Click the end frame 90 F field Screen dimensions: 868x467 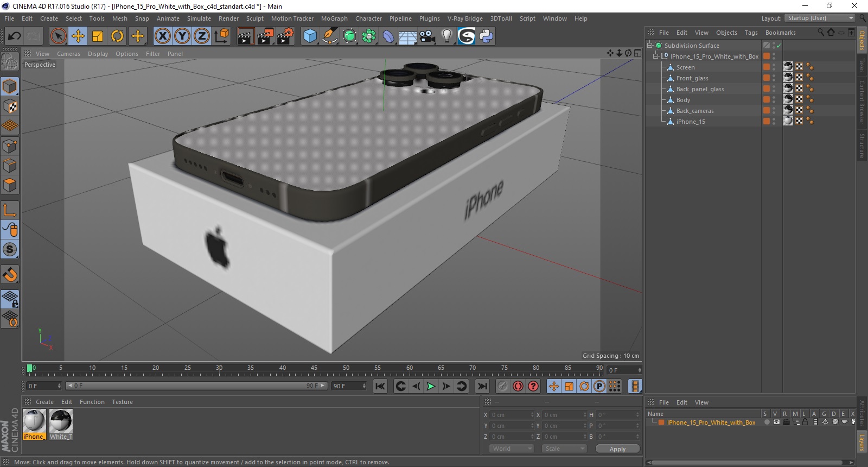pos(349,386)
